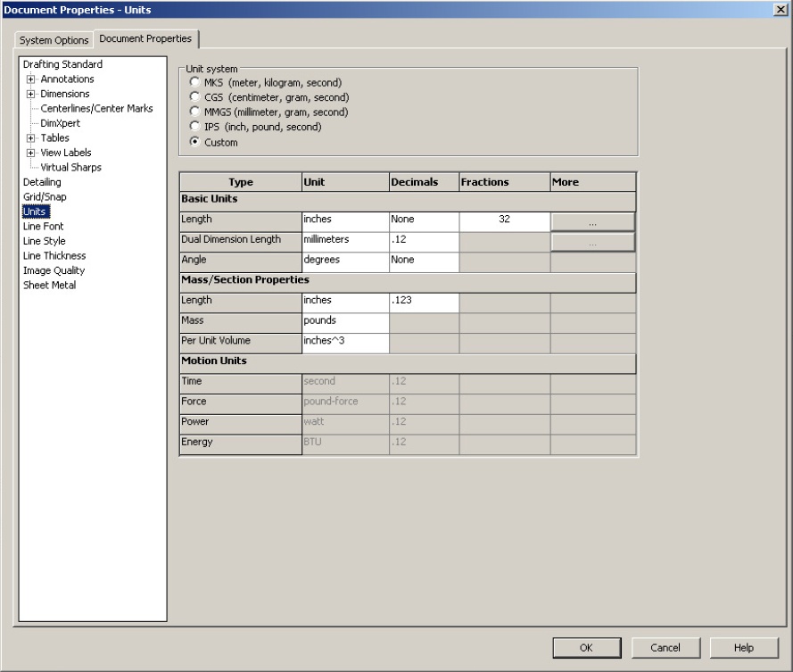Select the Dimensions tree label
Image resolution: width=793 pixels, height=672 pixels.
[x=65, y=94]
